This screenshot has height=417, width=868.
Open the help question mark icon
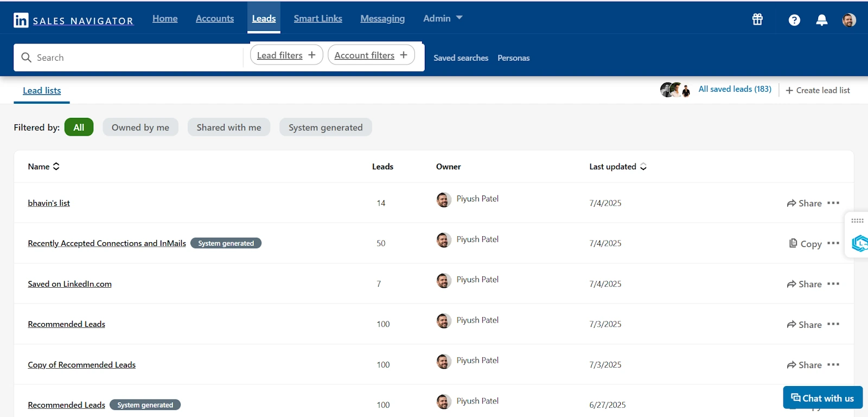coord(794,20)
